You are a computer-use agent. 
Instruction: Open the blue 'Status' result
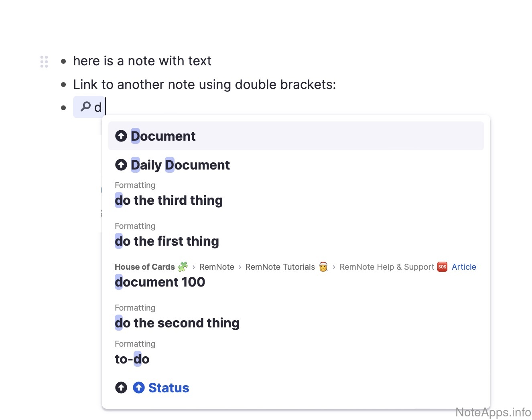point(169,388)
